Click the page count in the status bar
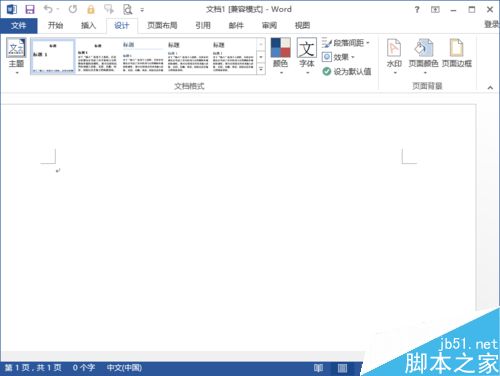The width and height of the screenshot is (500, 376). point(33,368)
